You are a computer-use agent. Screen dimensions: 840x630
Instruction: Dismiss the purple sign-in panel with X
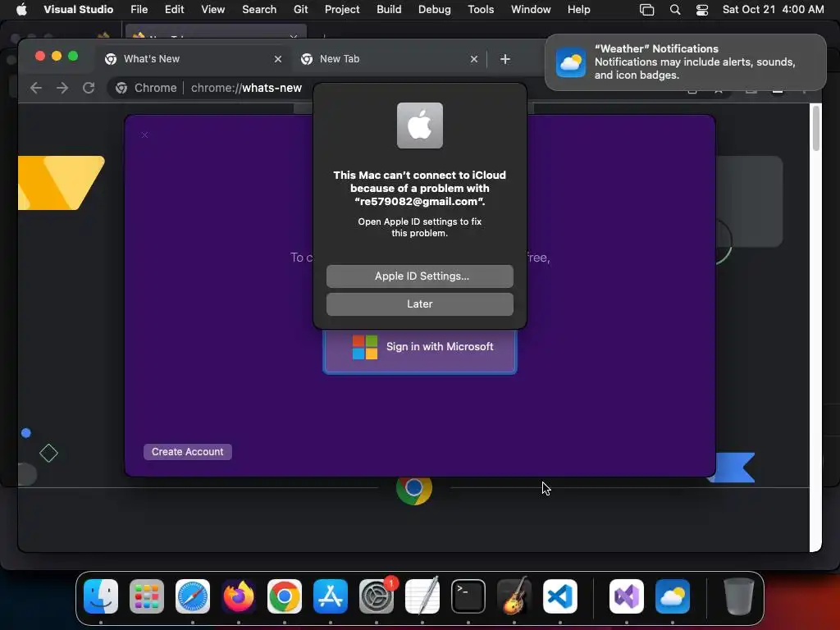[144, 135]
